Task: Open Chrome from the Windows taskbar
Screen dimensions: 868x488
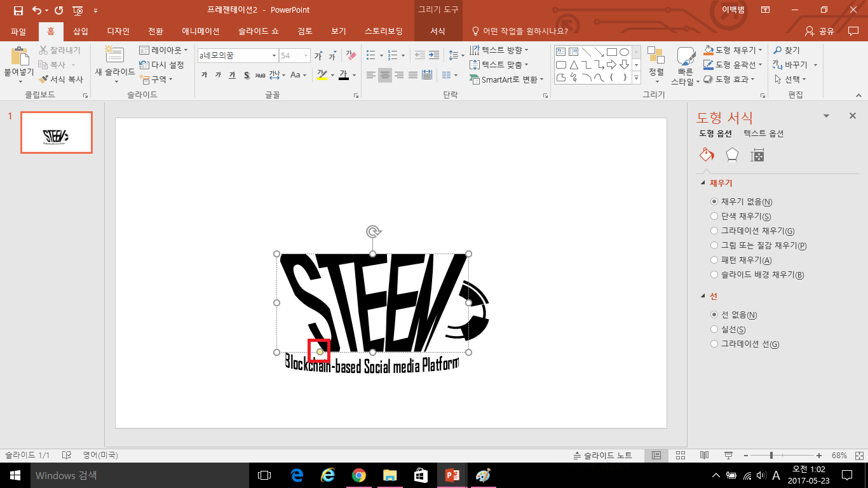Action: pos(359,475)
